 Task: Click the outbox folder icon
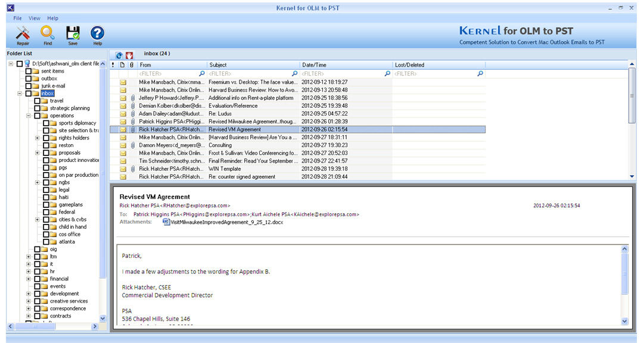tap(36, 79)
